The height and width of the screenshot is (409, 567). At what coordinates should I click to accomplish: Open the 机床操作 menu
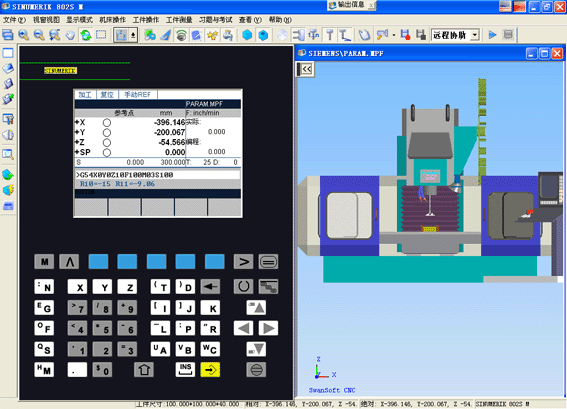(x=112, y=20)
